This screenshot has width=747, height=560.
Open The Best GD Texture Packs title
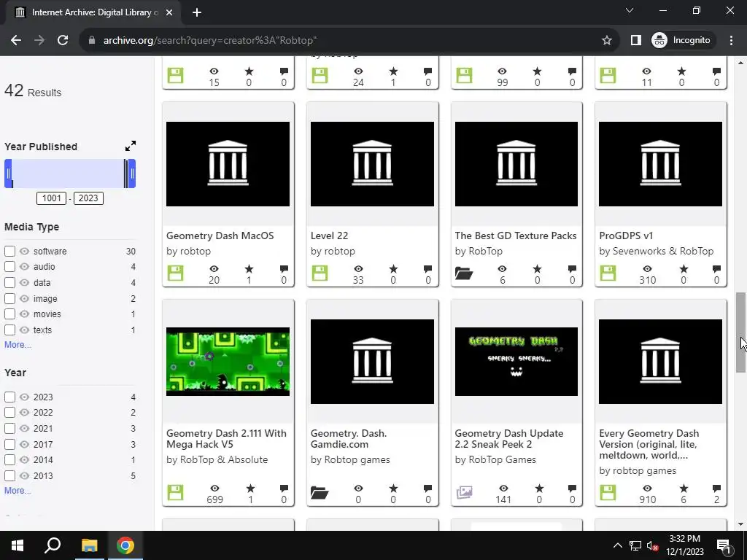pyautogui.click(x=516, y=236)
